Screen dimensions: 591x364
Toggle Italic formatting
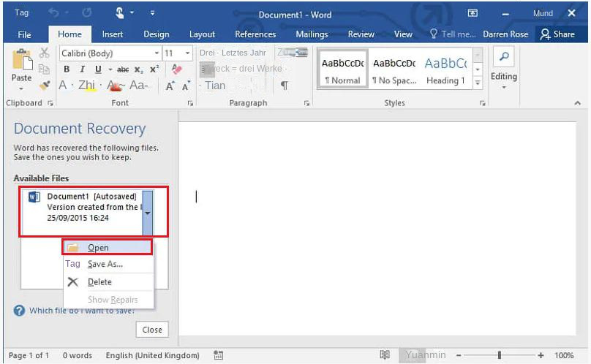[82, 69]
